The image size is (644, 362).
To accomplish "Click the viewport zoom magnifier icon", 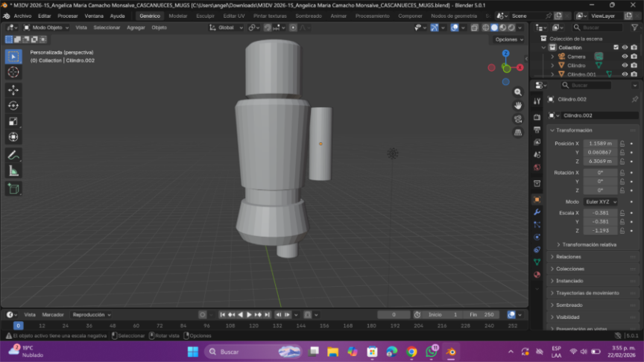I will click(x=518, y=92).
